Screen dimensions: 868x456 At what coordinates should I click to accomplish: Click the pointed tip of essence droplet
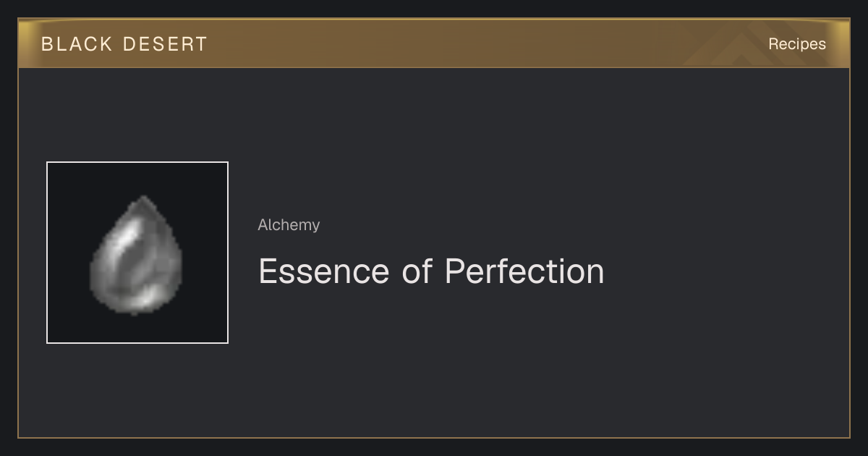coord(145,200)
